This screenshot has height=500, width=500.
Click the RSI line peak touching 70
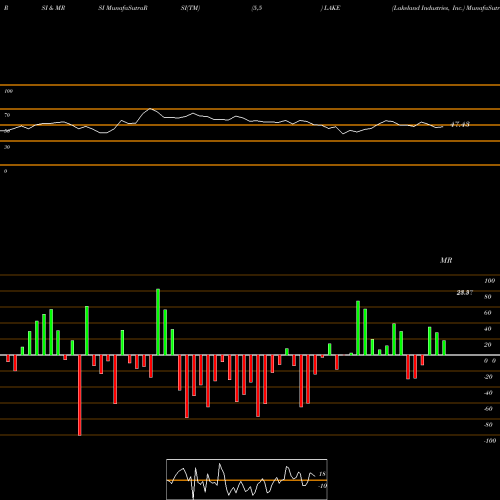(x=150, y=109)
